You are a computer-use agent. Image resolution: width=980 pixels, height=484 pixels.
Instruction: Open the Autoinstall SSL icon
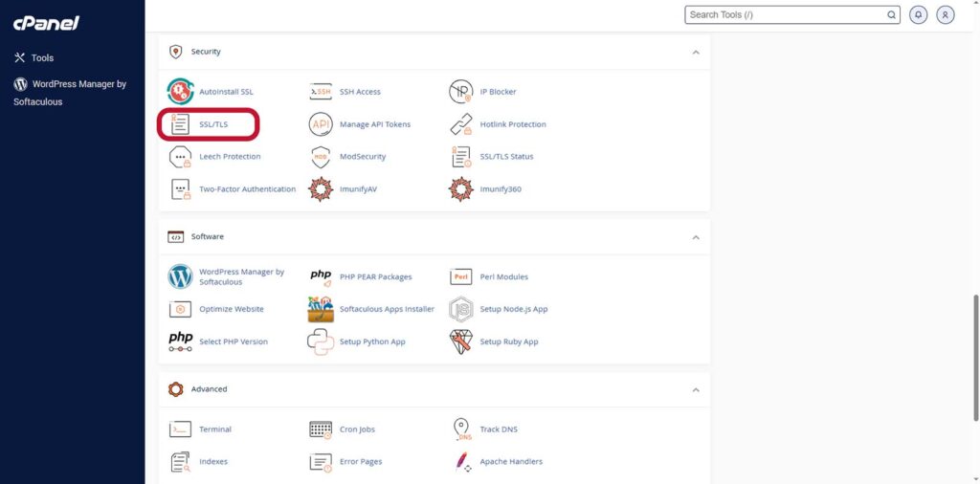click(x=181, y=91)
